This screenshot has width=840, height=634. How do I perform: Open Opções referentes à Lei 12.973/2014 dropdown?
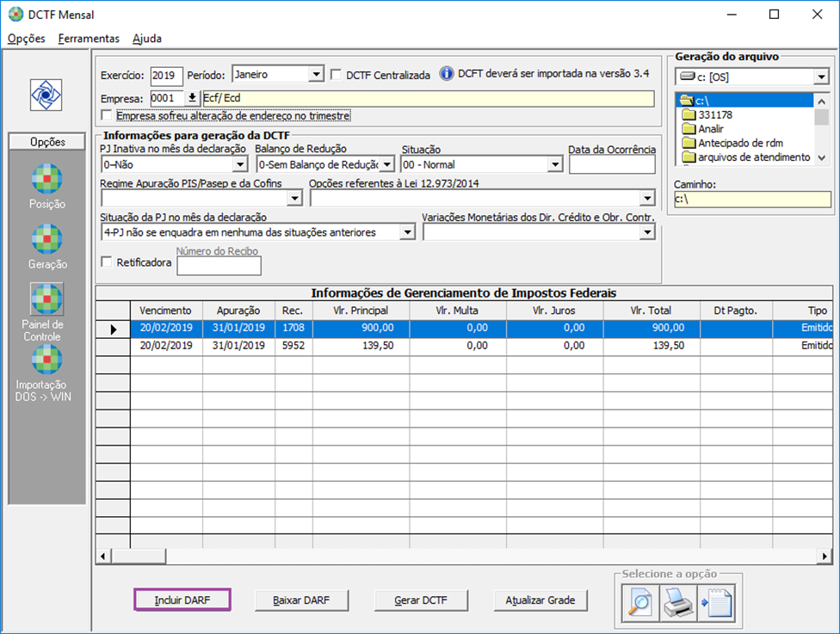(x=647, y=199)
